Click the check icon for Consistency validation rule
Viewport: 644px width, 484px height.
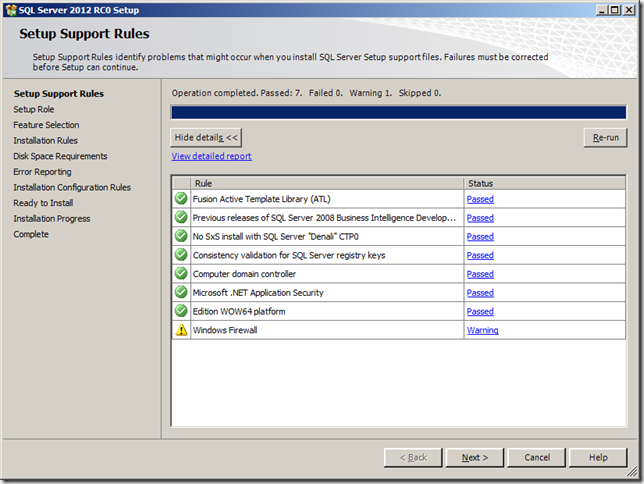[181, 255]
